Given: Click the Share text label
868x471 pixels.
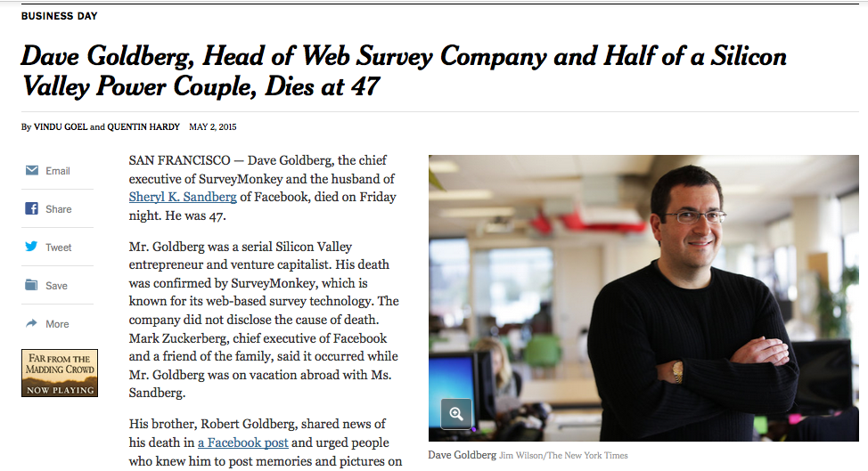Looking at the screenshot, I should 58,209.
